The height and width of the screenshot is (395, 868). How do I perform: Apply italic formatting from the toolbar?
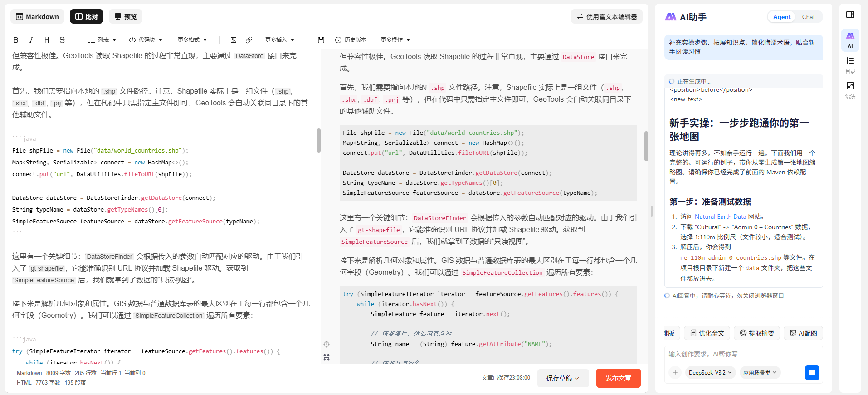pyautogui.click(x=31, y=40)
